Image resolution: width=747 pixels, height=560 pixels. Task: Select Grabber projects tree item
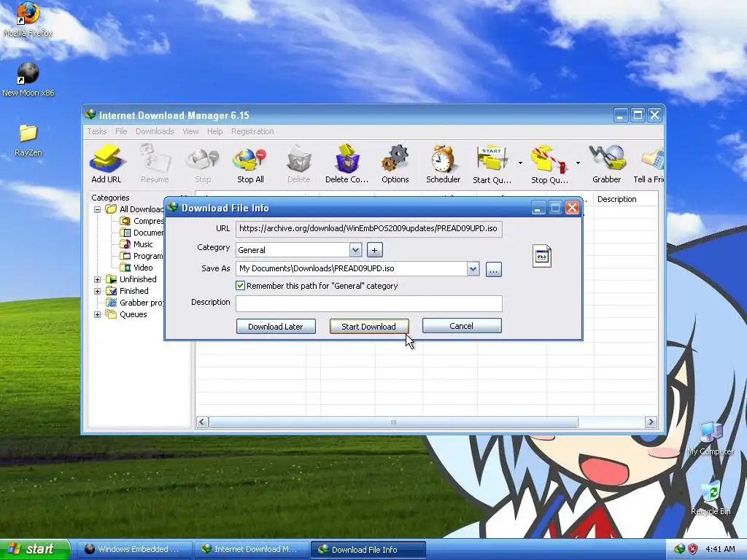(135, 303)
